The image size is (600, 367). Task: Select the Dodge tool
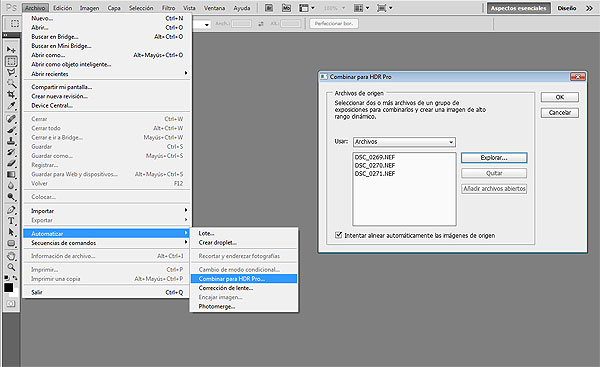(x=11, y=197)
